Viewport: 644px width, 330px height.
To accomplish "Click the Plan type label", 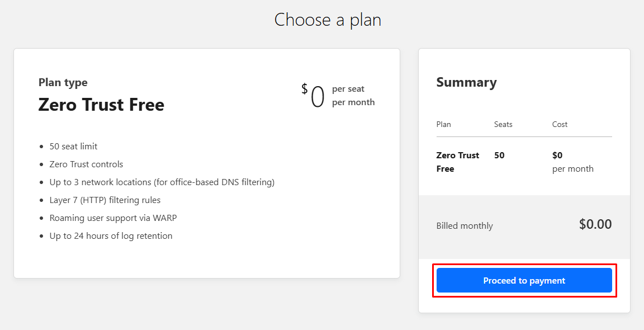I will pos(63,83).
